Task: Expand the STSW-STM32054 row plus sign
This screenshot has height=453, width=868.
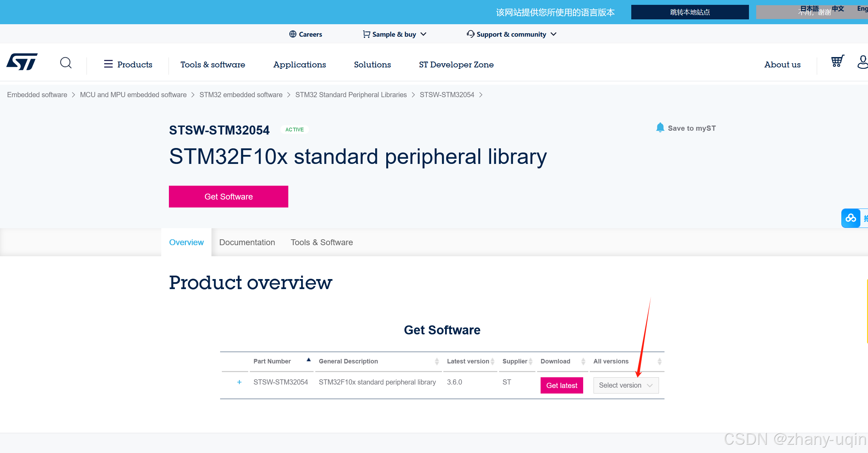Action: pyautogui.click(x=239, y=382)
